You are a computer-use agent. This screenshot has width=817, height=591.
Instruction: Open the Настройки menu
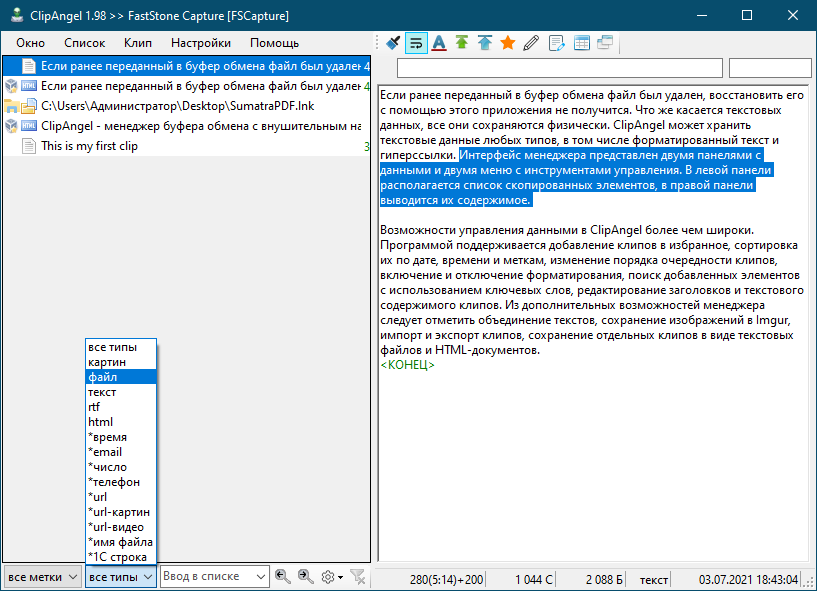(x=201, y=43)
